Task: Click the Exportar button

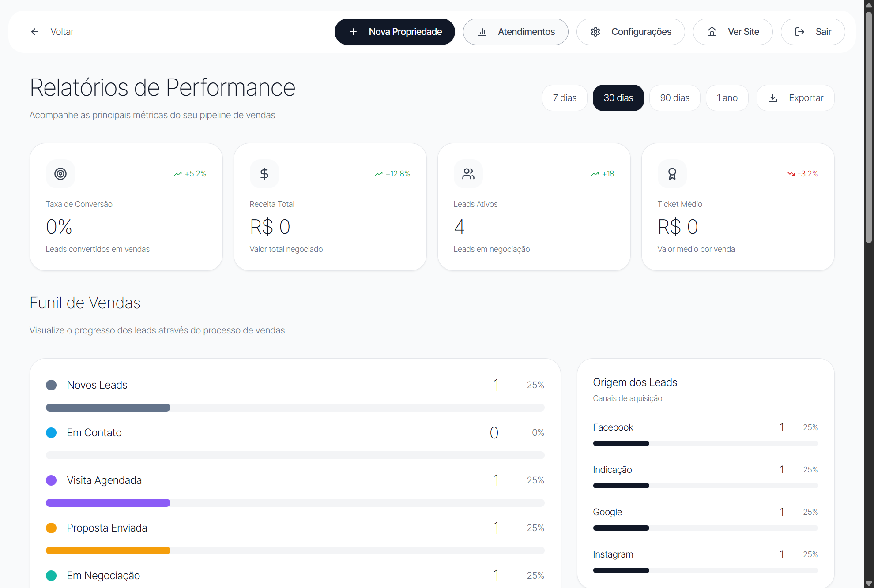Action: 795,98
